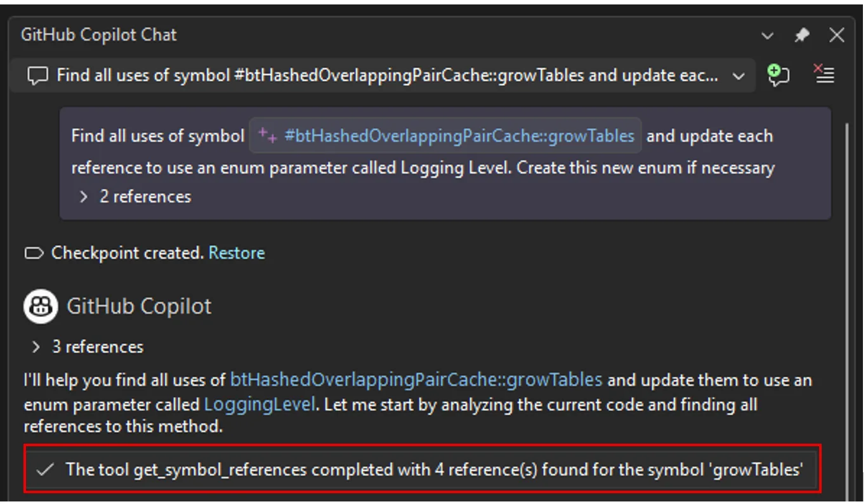Click the sparkle icon in the symbol chip
This screenshot has height=504, width=868.
(267, 136)
